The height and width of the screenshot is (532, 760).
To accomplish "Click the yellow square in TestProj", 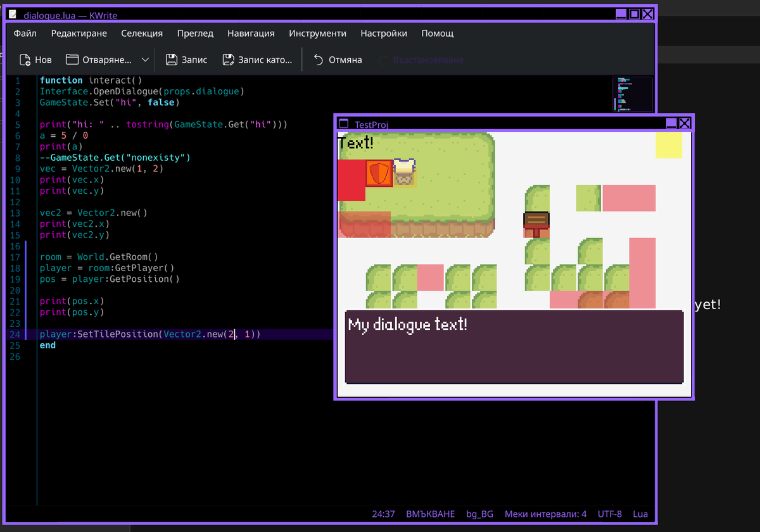I will (669, 145).
